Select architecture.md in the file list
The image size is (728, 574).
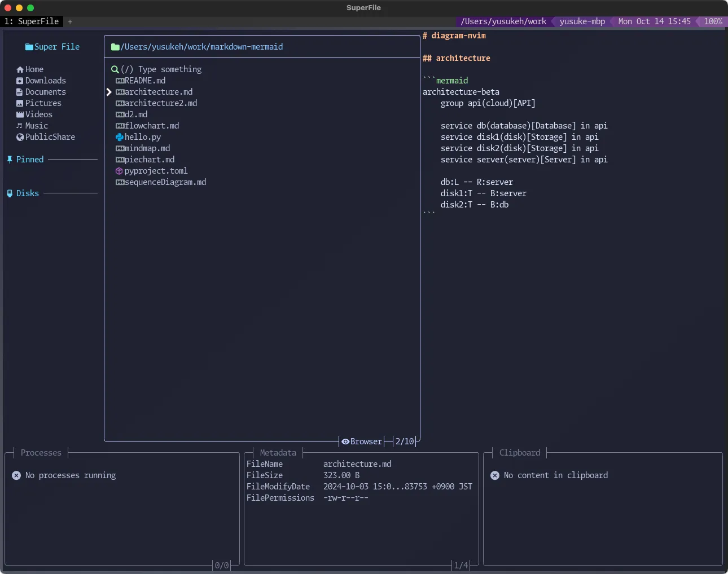(159, 92)
